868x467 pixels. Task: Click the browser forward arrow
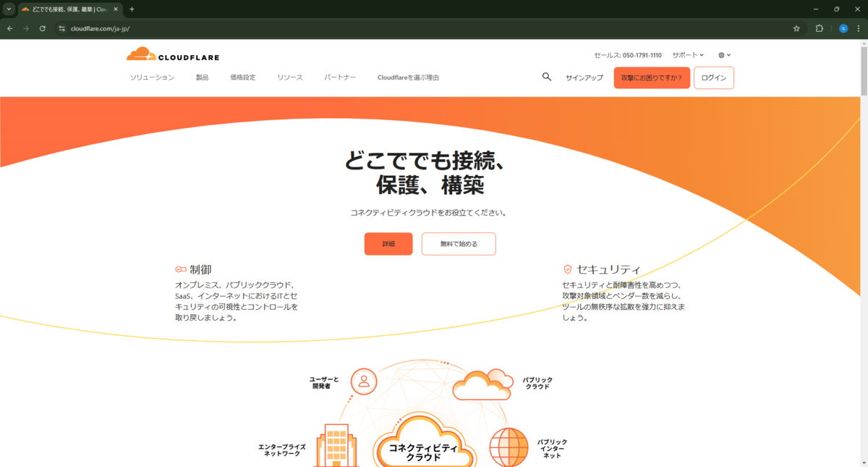26,28
